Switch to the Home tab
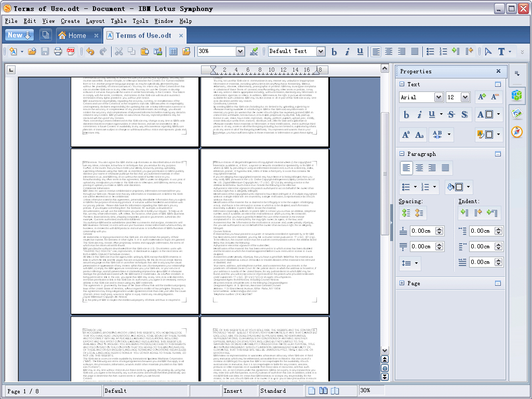Screen dimensions: 532x399 pos(77,35)
